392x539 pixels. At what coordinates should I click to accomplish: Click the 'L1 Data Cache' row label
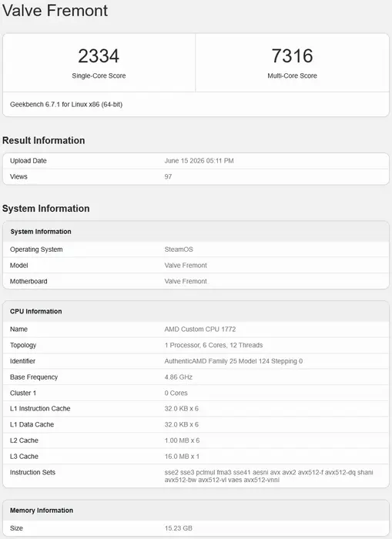click(x=32, y=424)
